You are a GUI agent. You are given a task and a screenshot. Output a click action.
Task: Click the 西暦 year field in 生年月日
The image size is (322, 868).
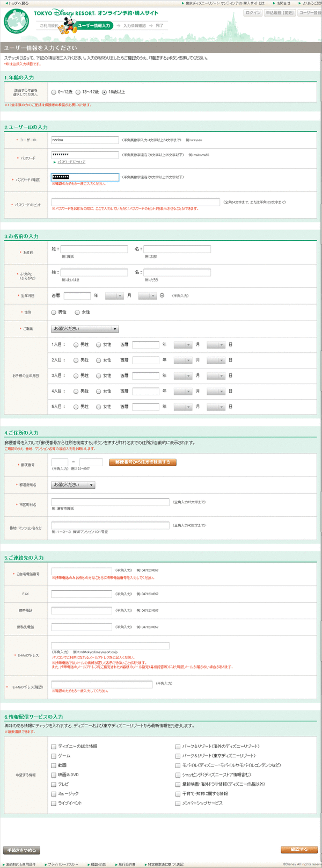pyautogui.click(x=77, y=296)
